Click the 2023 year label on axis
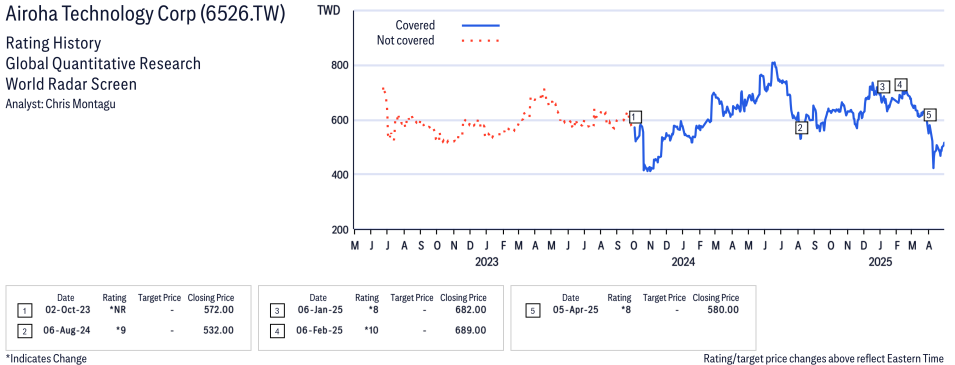The width and height of the screenshot is (955, 365). point(486,263)
